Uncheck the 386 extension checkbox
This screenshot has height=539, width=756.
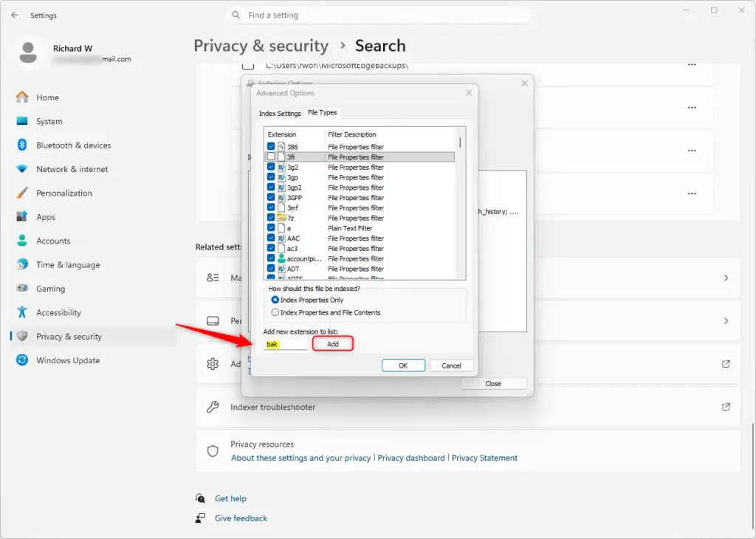(x=271, y=146)
